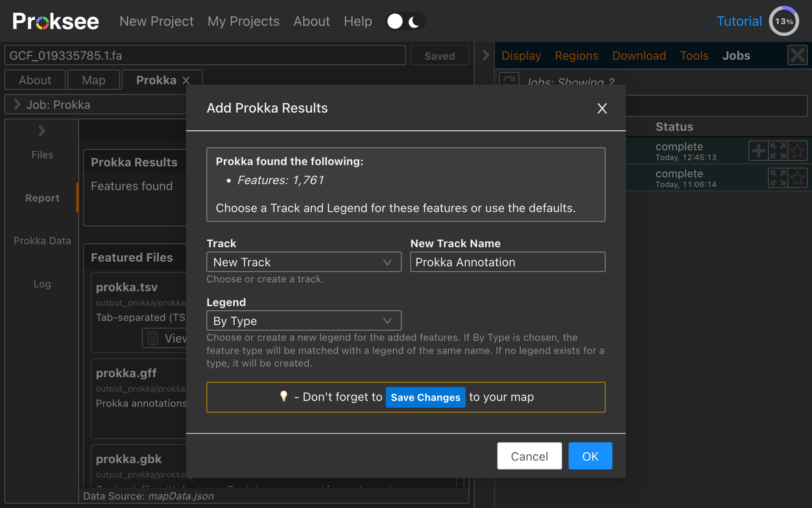
Task: Click the Cancel button
Action: [x=529, y=456]
